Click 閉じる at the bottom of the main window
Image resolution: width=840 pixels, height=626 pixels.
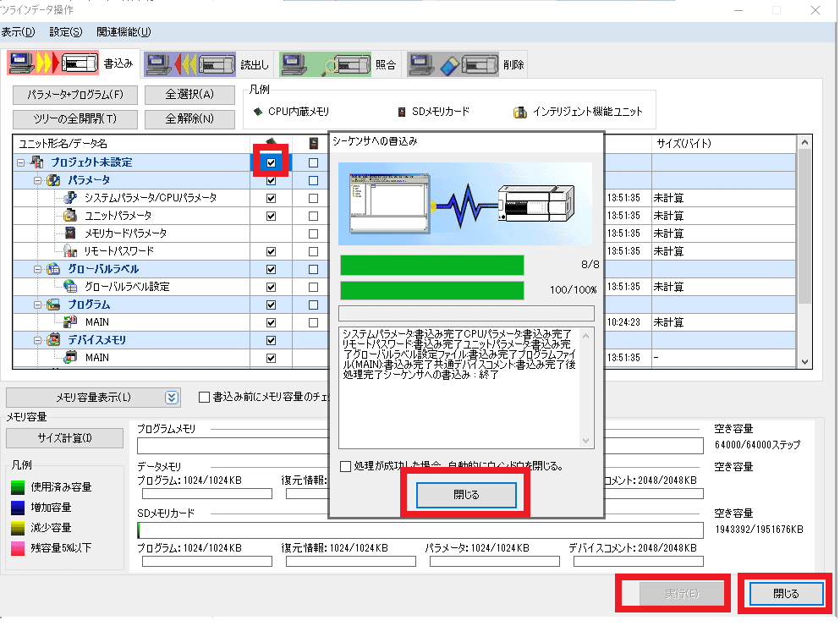(786, 593)
